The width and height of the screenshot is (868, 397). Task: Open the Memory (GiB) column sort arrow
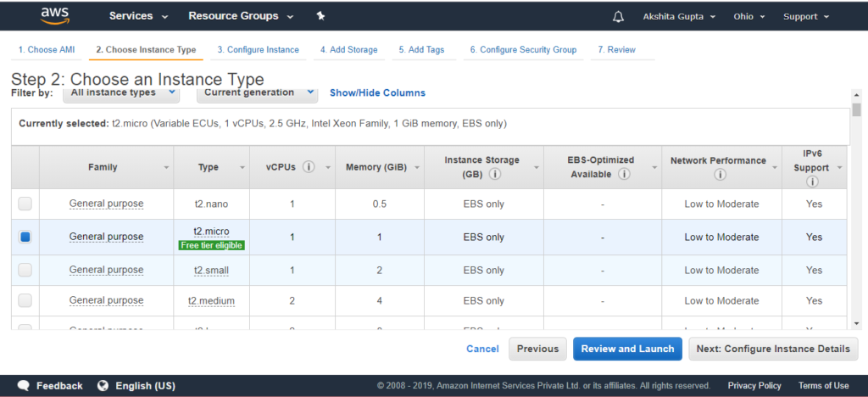pos(417,167)
